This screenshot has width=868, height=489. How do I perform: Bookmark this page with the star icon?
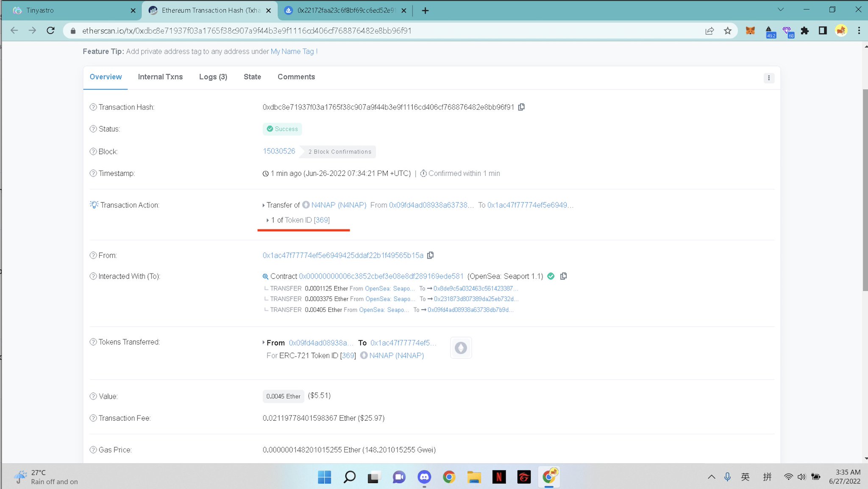pos(727,31)
